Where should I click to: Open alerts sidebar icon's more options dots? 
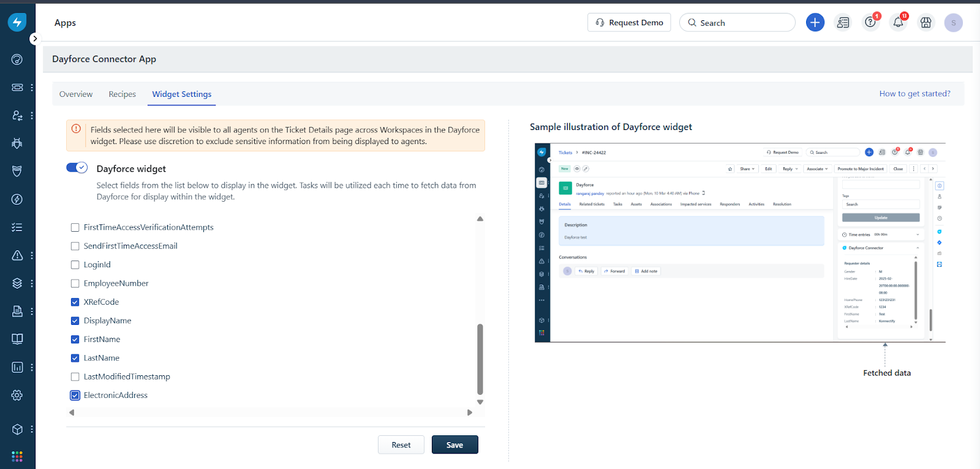point(32,255)
